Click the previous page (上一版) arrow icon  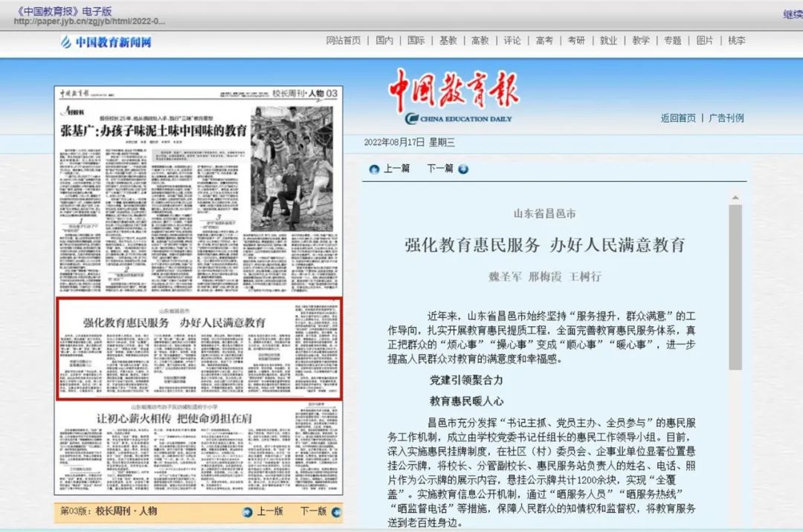(248, 511)
